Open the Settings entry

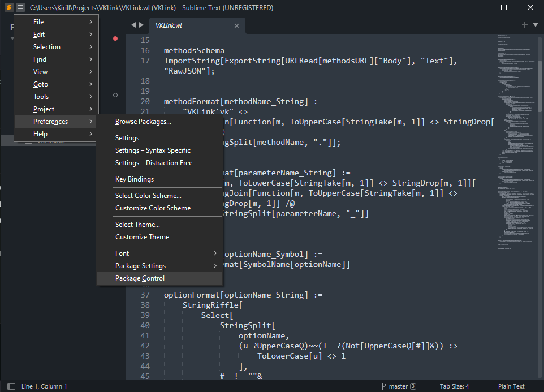(159, 138)
